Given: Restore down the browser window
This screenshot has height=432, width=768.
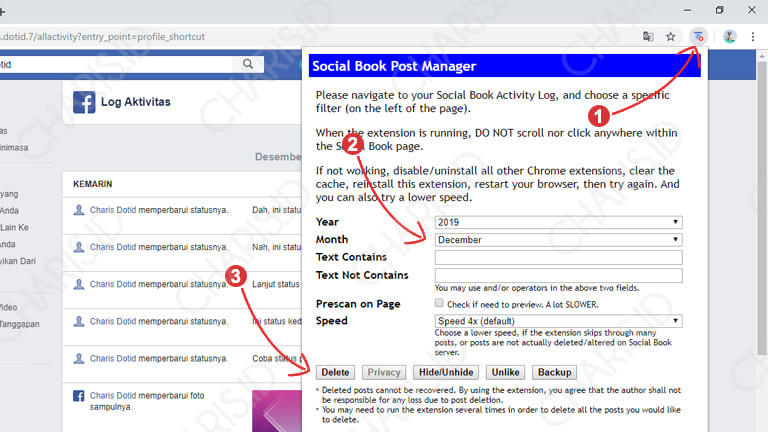Looking at the screenshot, I should point(720,10).
